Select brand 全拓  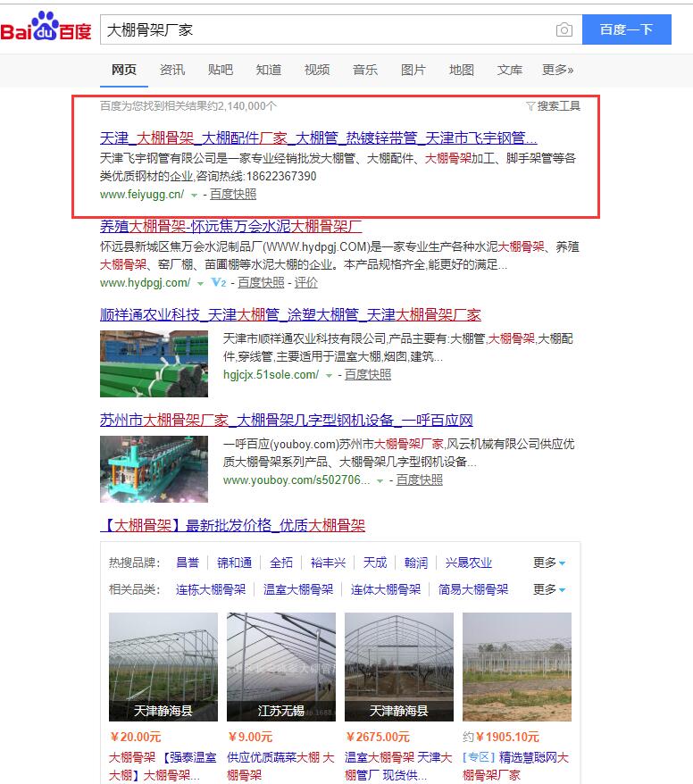click(281, 563)
